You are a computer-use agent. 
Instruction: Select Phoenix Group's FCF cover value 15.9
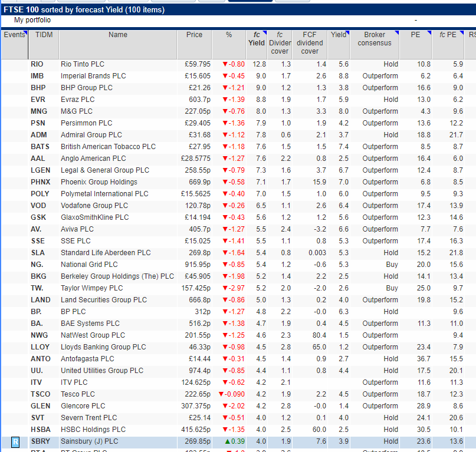pyautogui.click(x=319, y=182)
